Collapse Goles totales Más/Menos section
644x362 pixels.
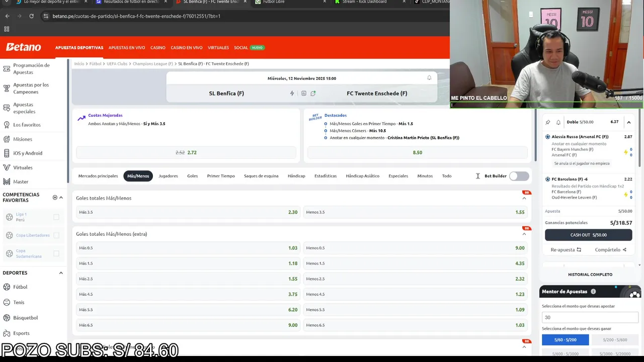524,198
